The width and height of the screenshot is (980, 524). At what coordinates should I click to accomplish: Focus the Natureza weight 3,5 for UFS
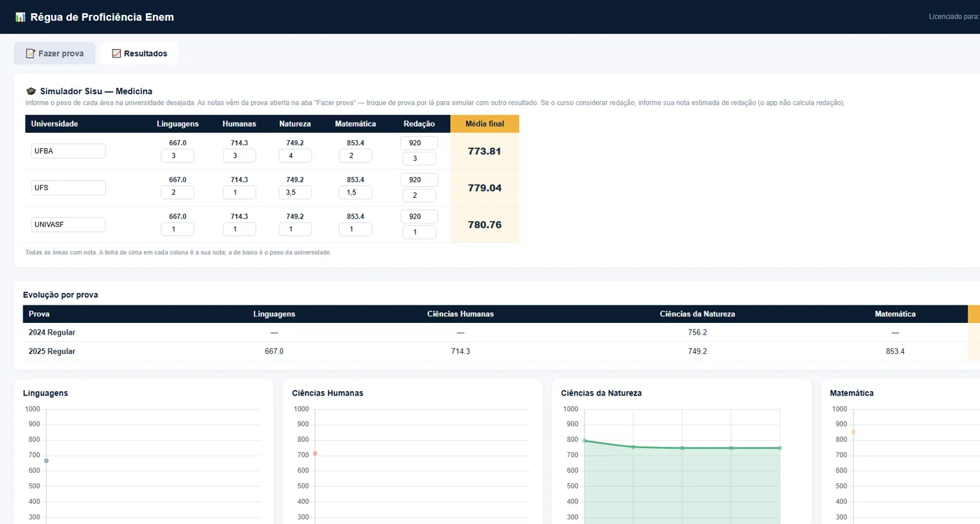295,193
